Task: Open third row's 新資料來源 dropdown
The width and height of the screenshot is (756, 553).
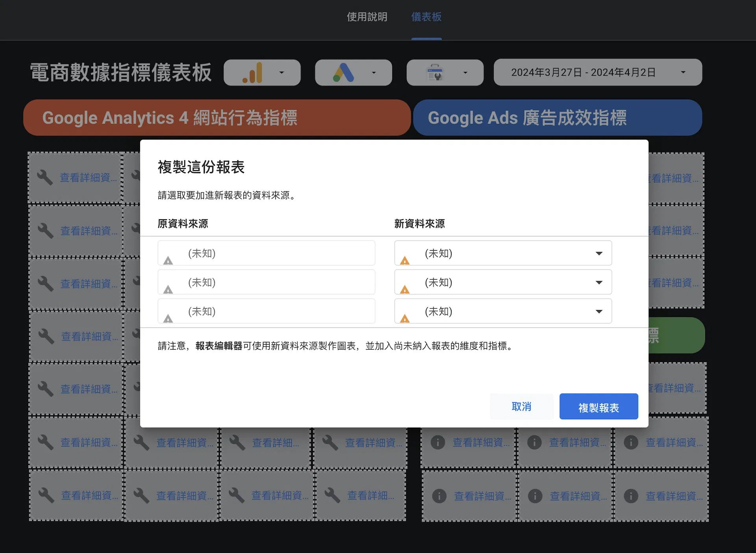Action: coord(503,311)
